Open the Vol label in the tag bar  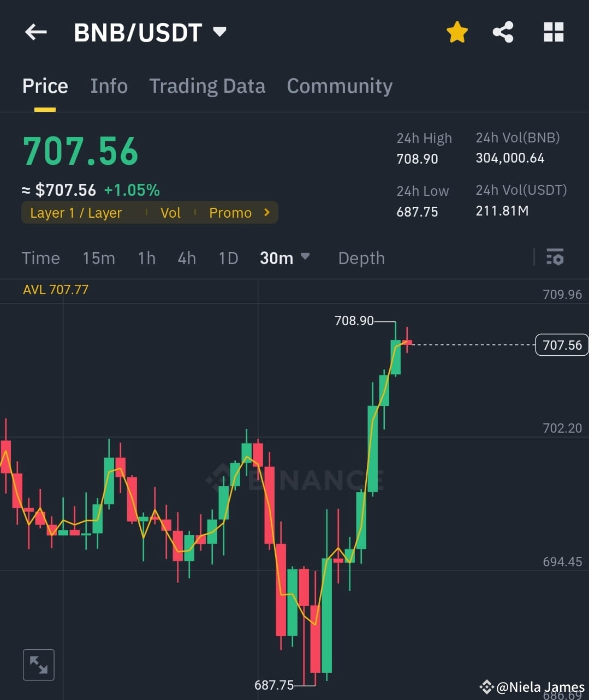point(170,213)
